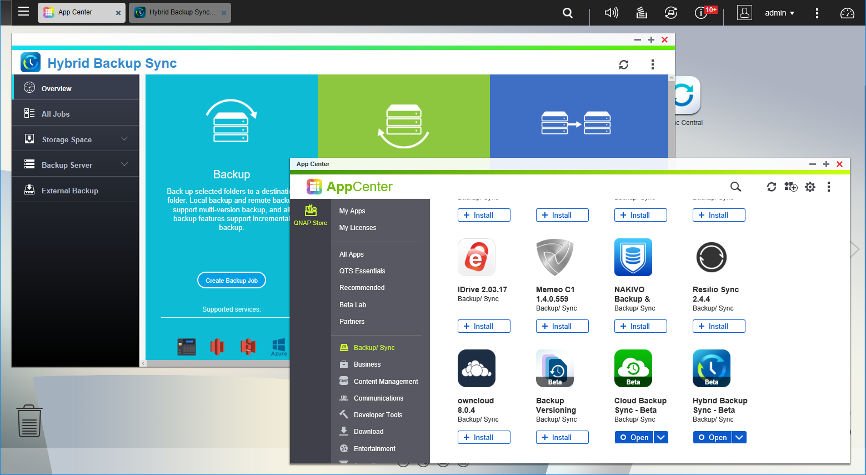Open the admin user dropdown
The image size is (866, 475).
click(779, 13)
